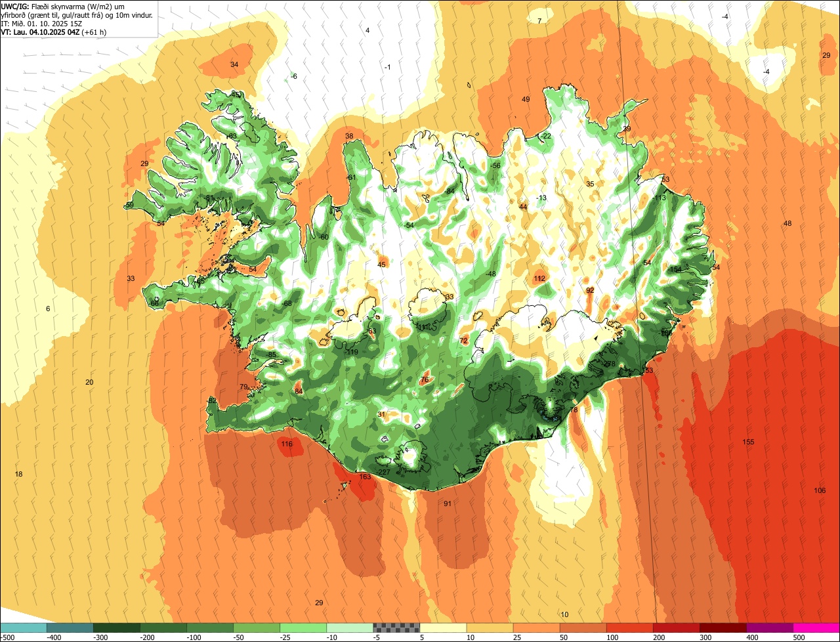Click the dark teal -400 to -300 legend swatch
Viewport: 840px width, 642px height.
click(x=70, y=628)
